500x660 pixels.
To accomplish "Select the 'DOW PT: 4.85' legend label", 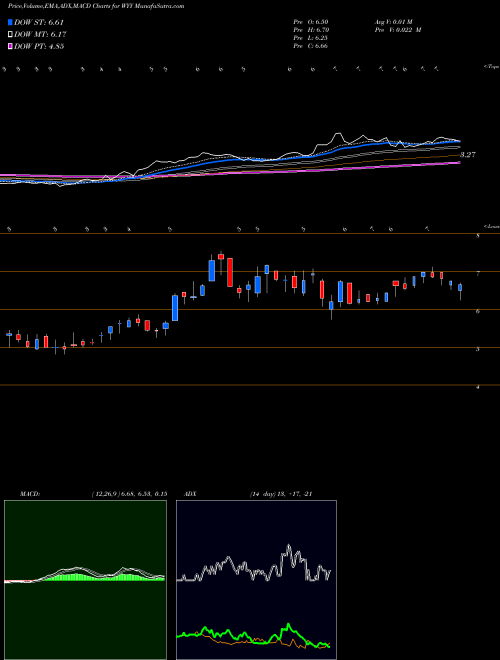I will pyautogui.click(x=39, y=46).
